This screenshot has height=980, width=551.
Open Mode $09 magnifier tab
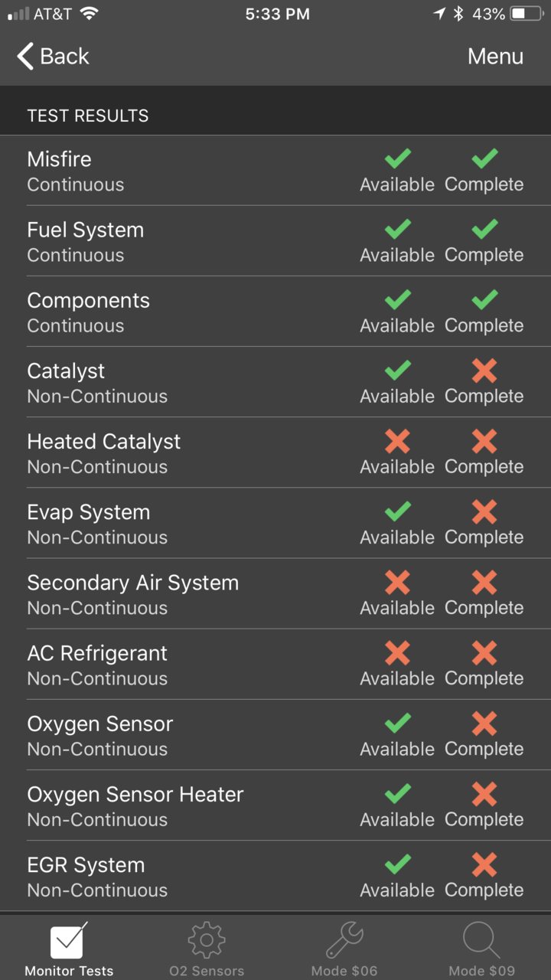click(x=482, y=949)
